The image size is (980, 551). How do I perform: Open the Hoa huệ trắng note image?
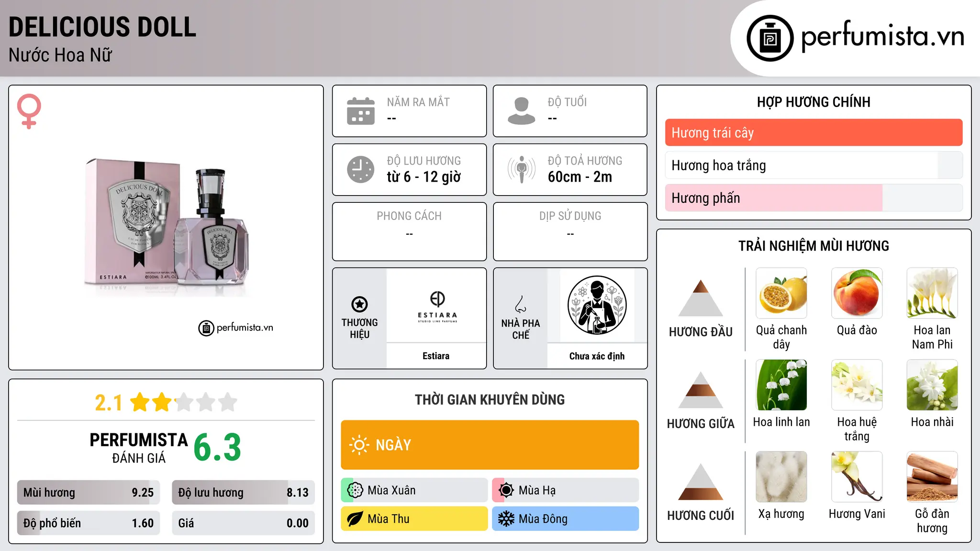click(857, 385)
